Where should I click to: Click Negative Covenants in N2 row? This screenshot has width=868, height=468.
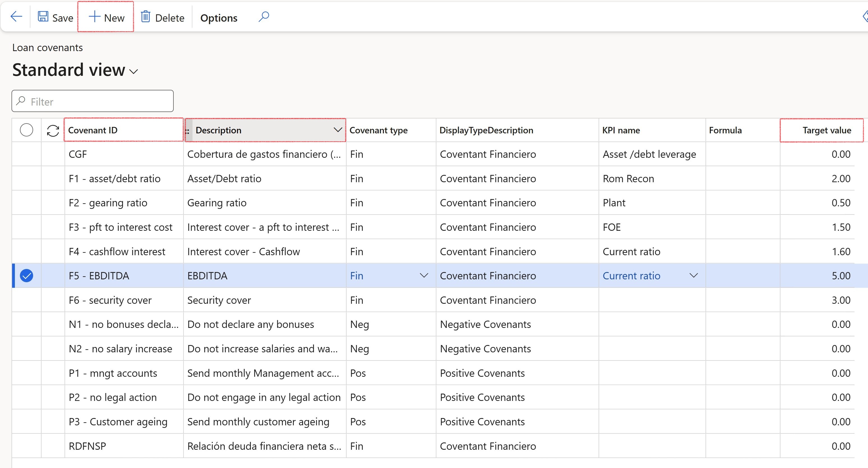[x=517, y=349]
